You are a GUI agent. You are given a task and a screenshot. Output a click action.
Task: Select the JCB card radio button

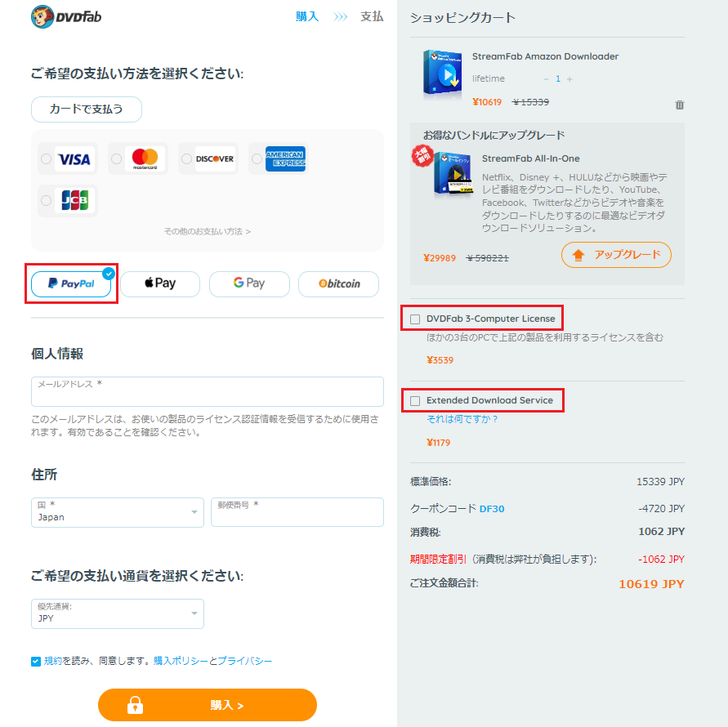coord(46,201)
